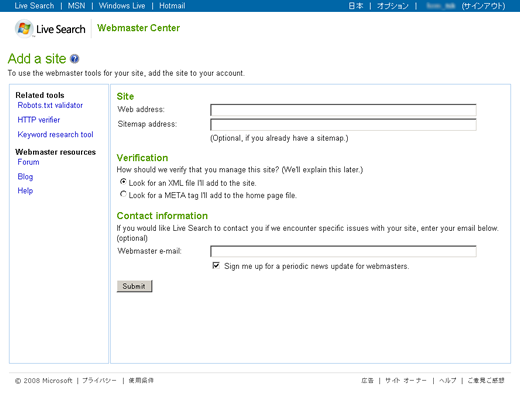Open the サイト オーナー footer link

pos(406,380)
